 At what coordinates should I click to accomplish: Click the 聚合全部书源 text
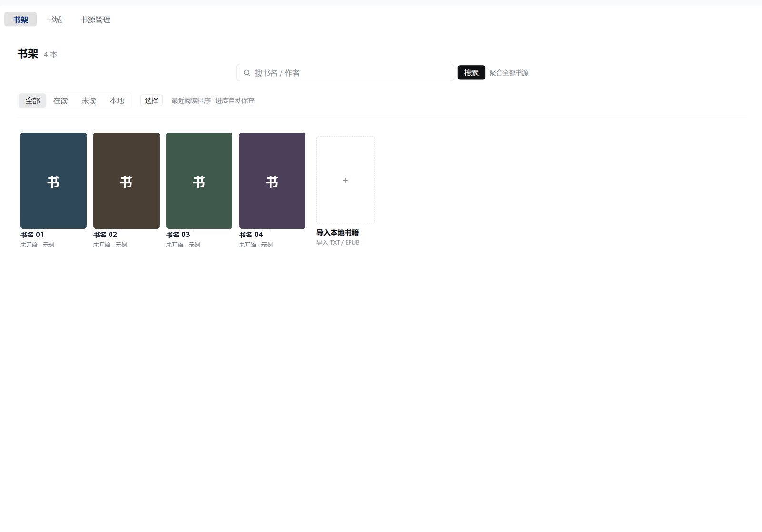(x=509, y=73)
